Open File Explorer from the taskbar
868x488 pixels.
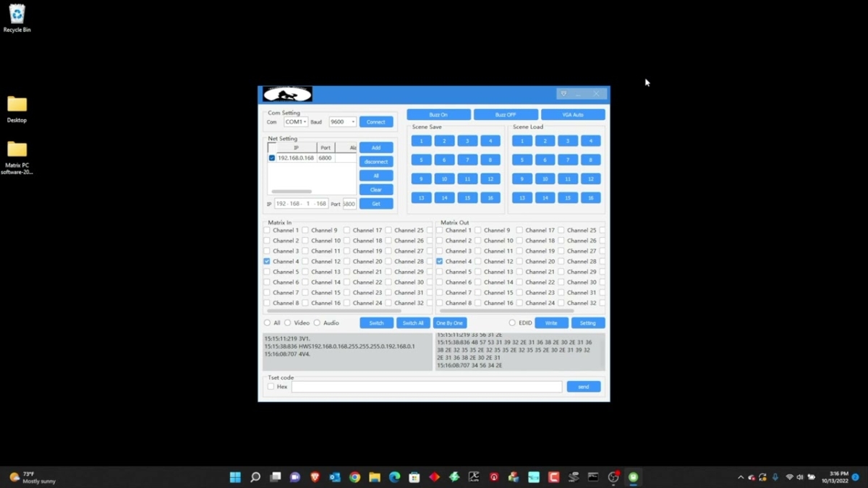pyautogui.click(x=375, y=477)
